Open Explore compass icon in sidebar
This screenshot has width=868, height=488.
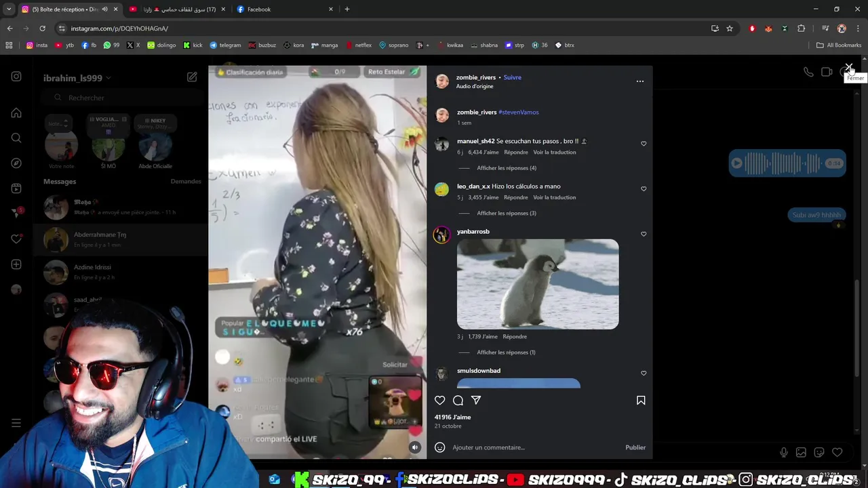(16, 163)
